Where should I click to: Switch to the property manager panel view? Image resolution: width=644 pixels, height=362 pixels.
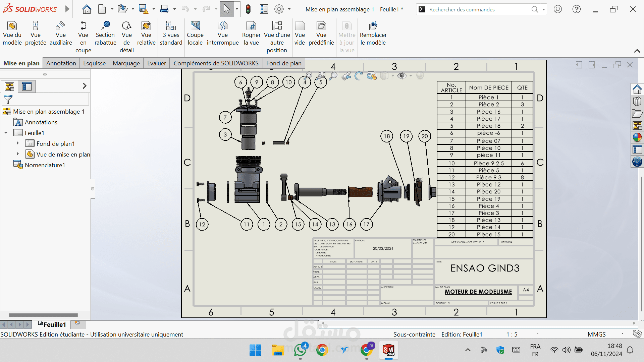point(27,86)
